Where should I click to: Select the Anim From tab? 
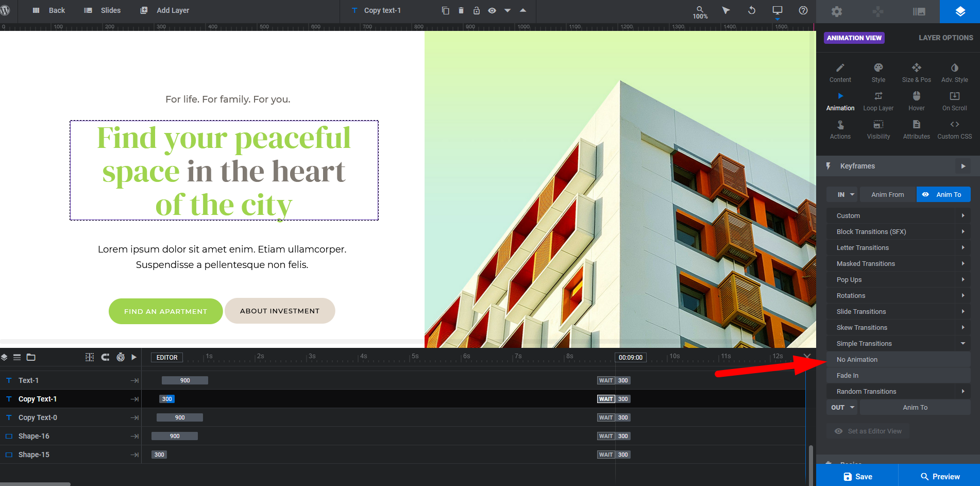tap(887, 194)
